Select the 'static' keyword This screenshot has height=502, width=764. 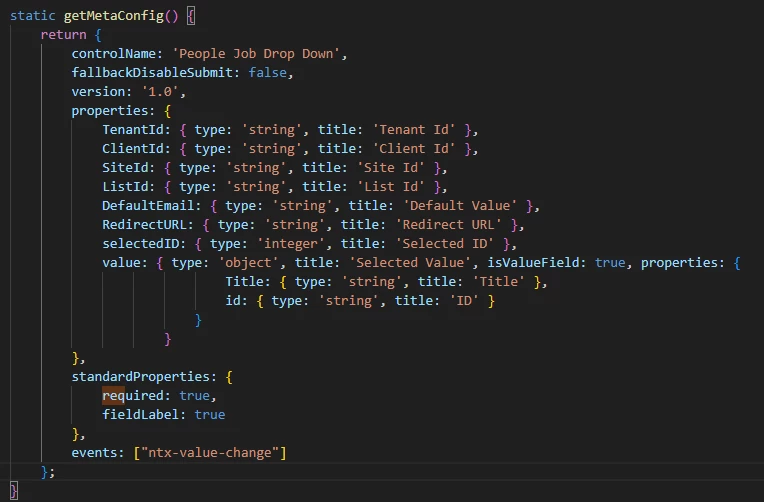(33, 16)
